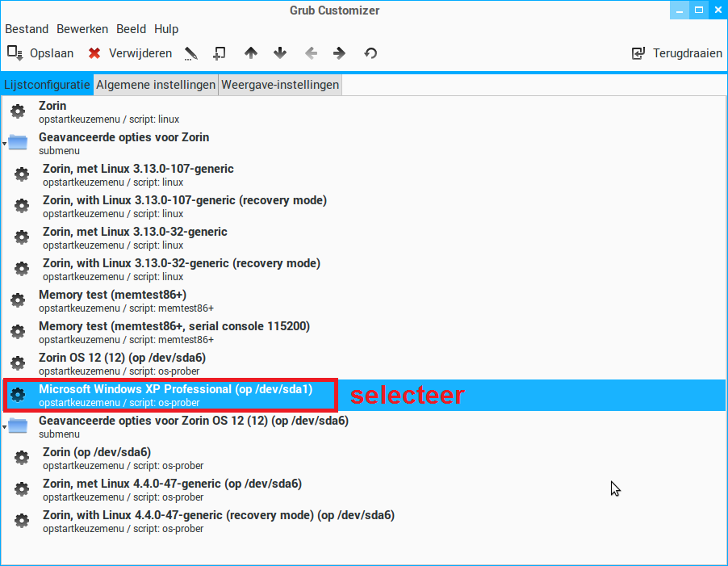Select Zorin, met Linux 3.13.0-107-generic entry
728x566 pixels.
coord(138,169)
